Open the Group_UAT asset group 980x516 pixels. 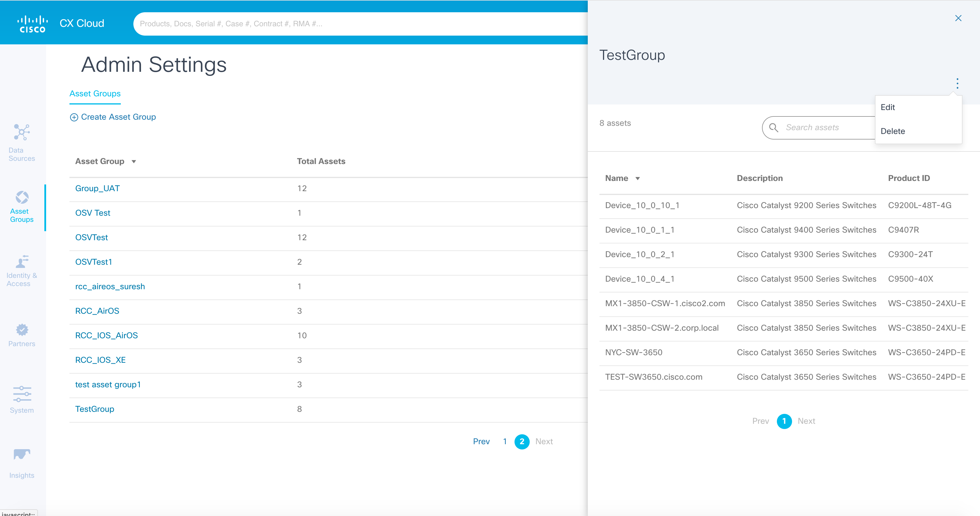pos(97,188)
